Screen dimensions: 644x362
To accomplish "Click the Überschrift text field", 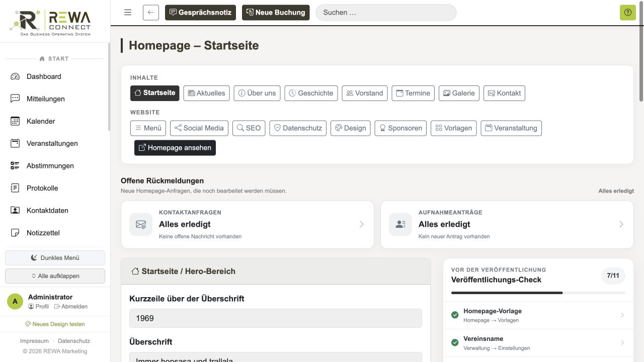I will coord(276,357).
